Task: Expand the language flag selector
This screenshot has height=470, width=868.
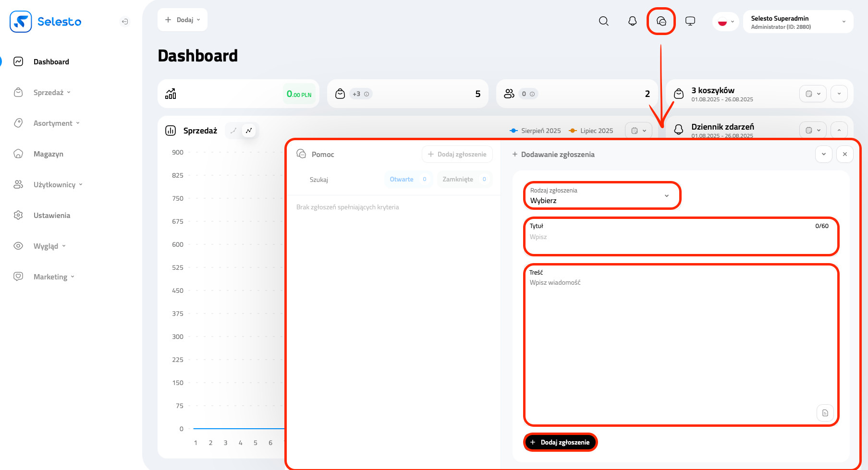Action: tap(725, 22)
